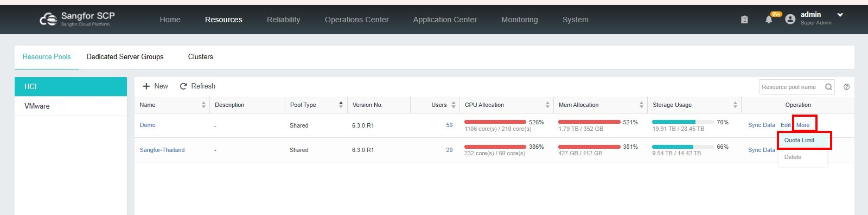Sort by Storage Usage column arrows

[x=735, y=105]
